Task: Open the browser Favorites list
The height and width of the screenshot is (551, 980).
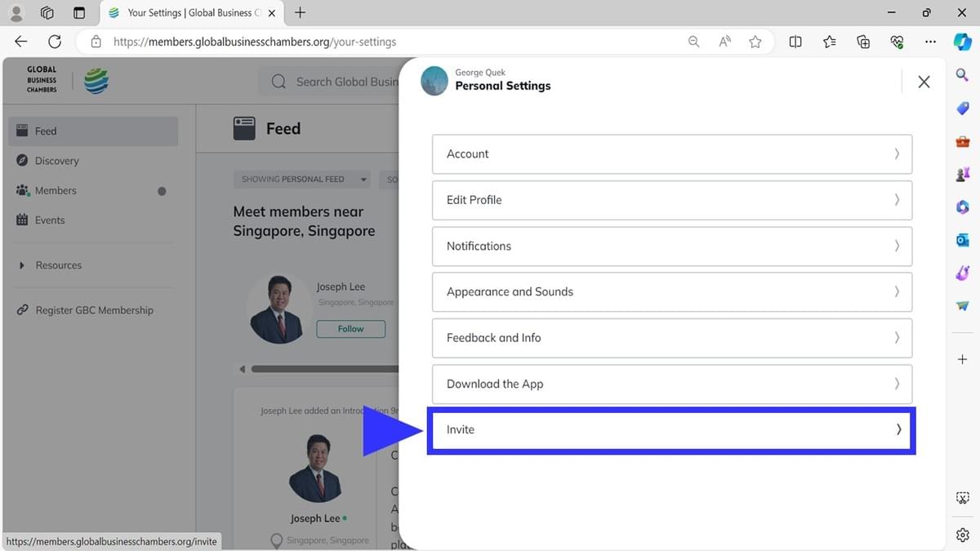Action: 830,42
